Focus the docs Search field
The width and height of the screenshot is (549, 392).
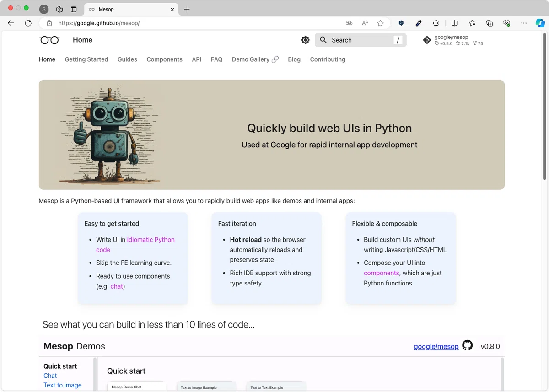click(x=361, y=40)
